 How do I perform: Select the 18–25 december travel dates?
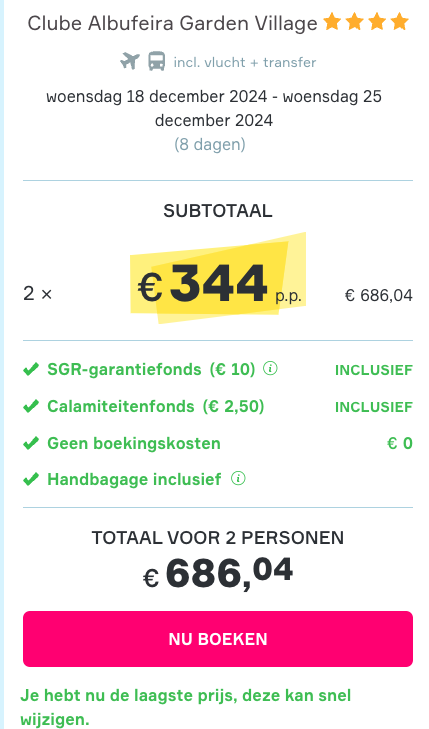click(214, 108)
